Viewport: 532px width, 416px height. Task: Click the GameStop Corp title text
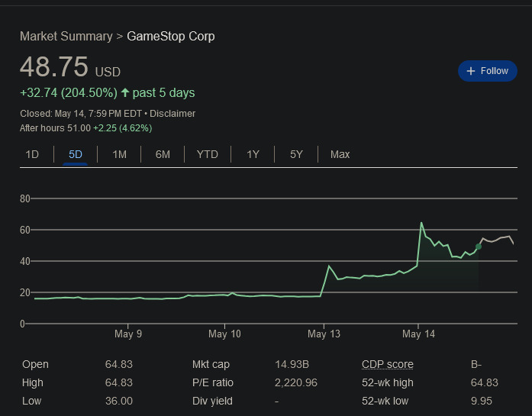point(171,36)
